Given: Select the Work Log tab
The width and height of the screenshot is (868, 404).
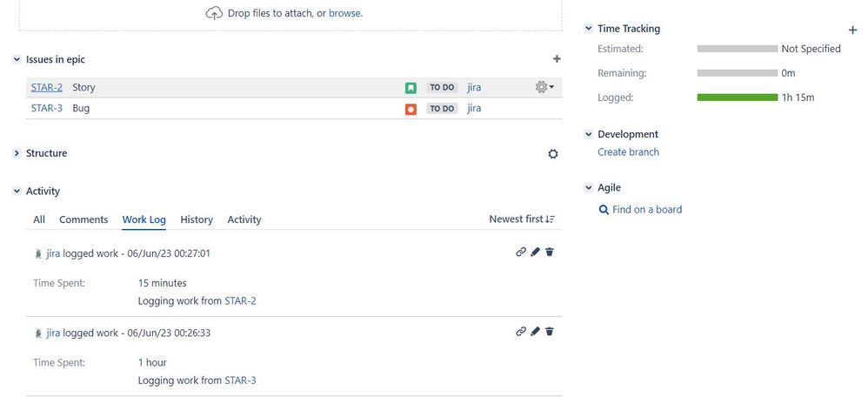Looking at the screenshot, I should [144, 219].
